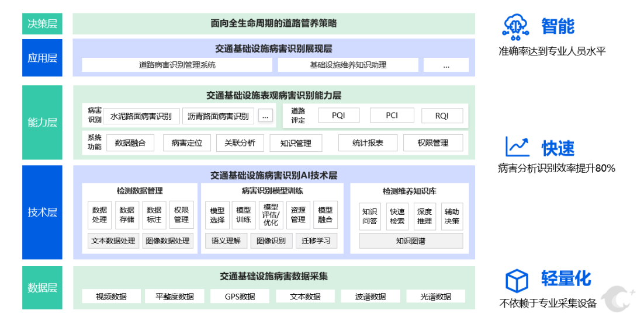The image size is (644, 317).
Task: Click the 交通基础设施表观病害识别能力层 title
Action: tap(273, 96)
